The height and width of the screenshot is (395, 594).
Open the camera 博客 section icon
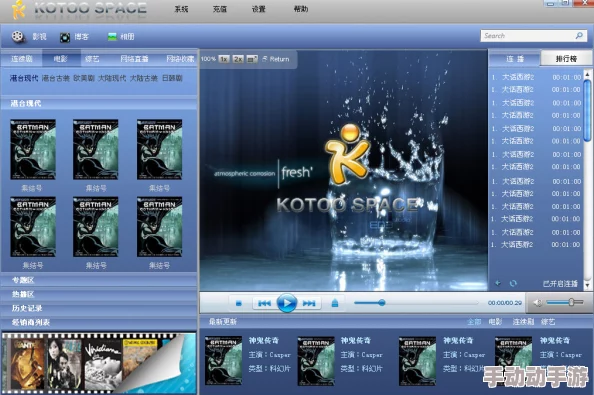tap(65, 37)
